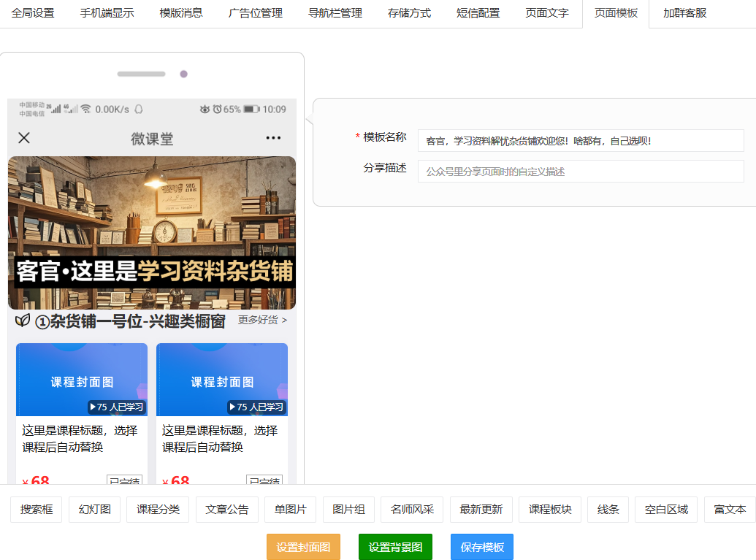Click the X close icon in phone preview
This screenshot has width=756, height=560.
24,138
